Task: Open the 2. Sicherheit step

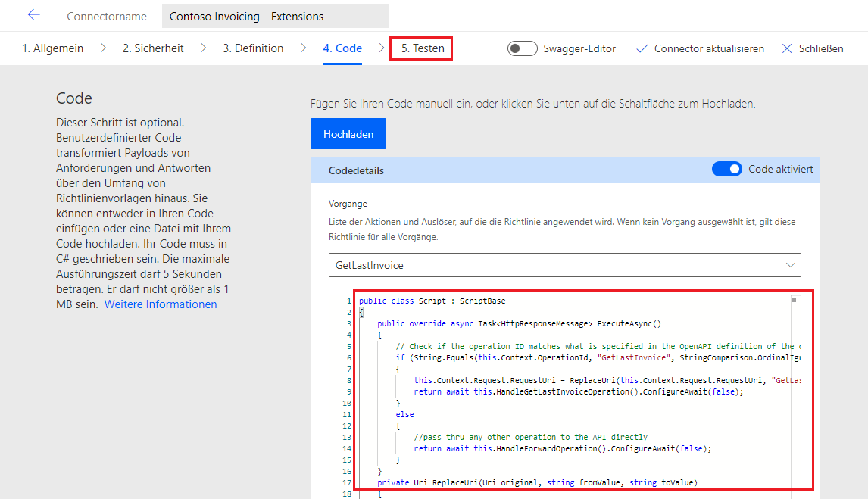Action: coord(153,48)
